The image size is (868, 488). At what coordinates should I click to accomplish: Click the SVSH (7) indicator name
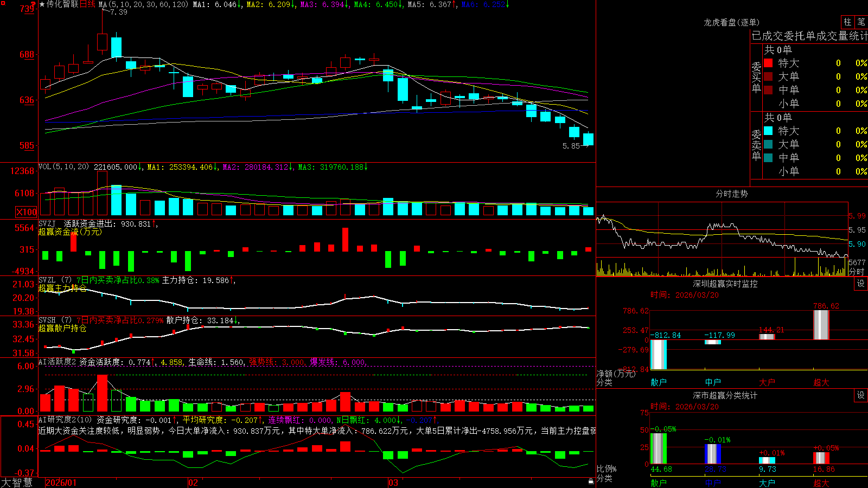55,320
